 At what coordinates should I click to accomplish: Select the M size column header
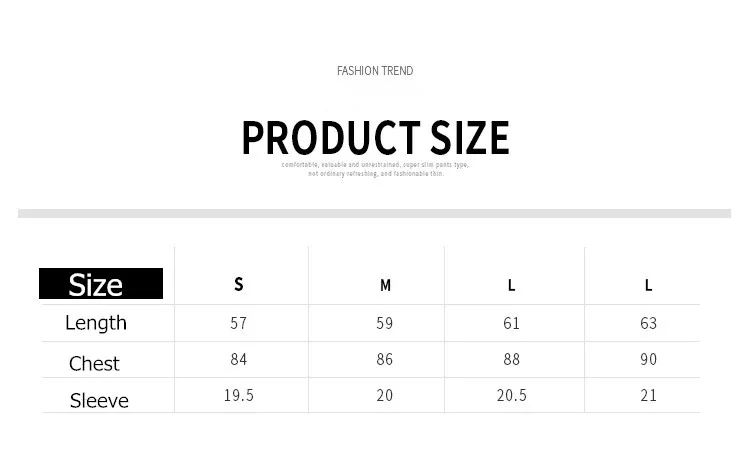point(385,286)
